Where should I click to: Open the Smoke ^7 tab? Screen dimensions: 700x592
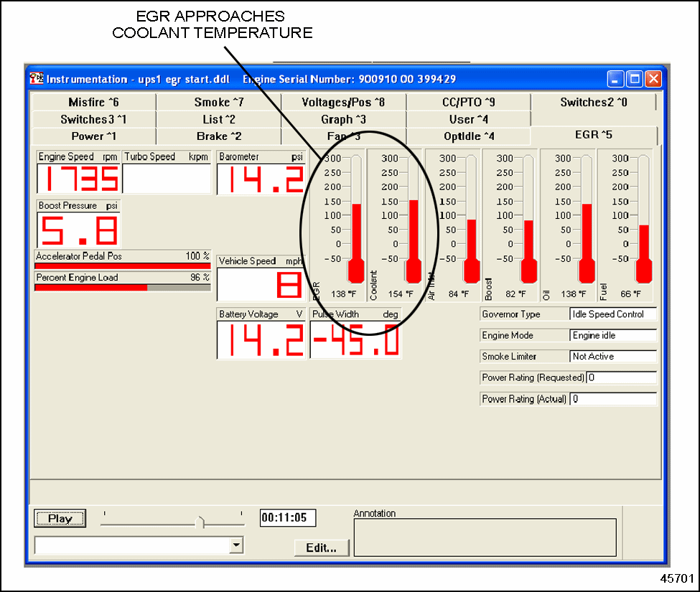(x=218, y=103)
